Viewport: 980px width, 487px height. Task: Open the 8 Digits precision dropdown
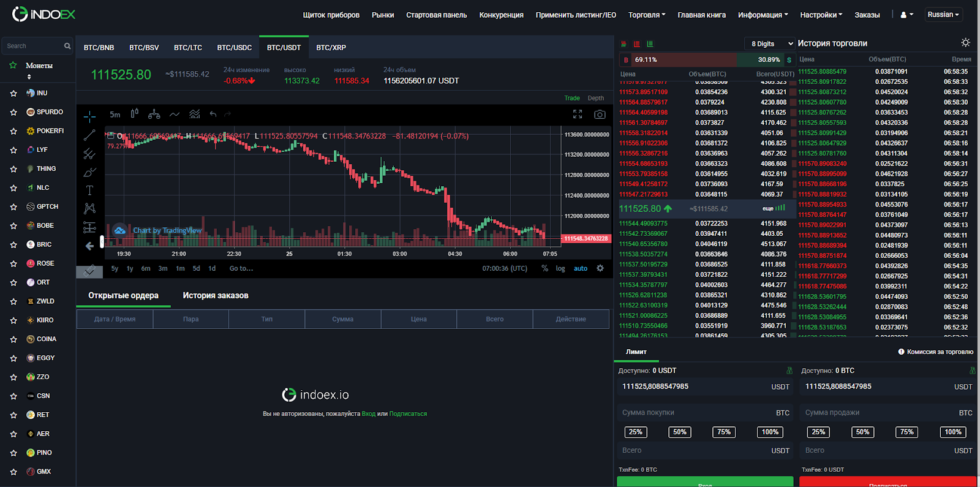770,43
